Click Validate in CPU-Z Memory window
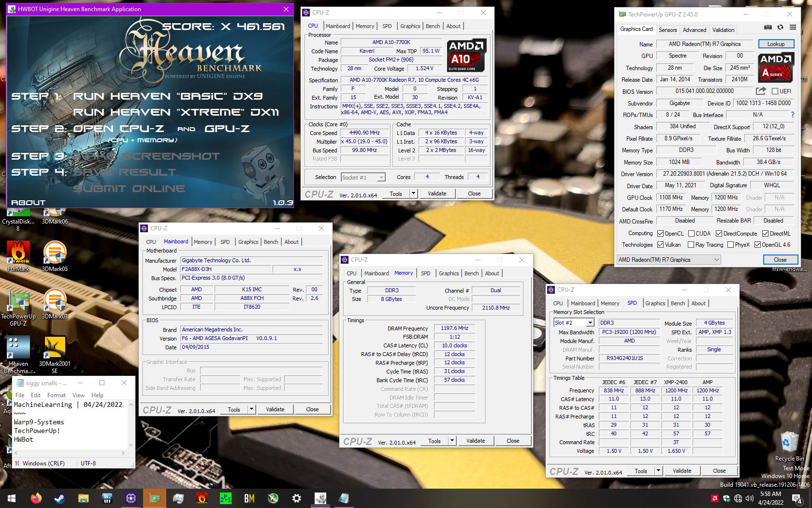The height and width of the screenshot is (508, 812). 476,441
